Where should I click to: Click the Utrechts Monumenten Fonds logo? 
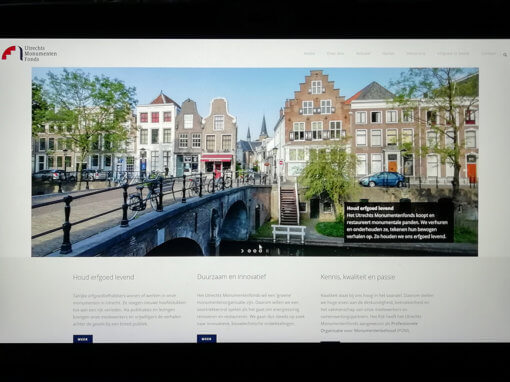pos(29,53)
